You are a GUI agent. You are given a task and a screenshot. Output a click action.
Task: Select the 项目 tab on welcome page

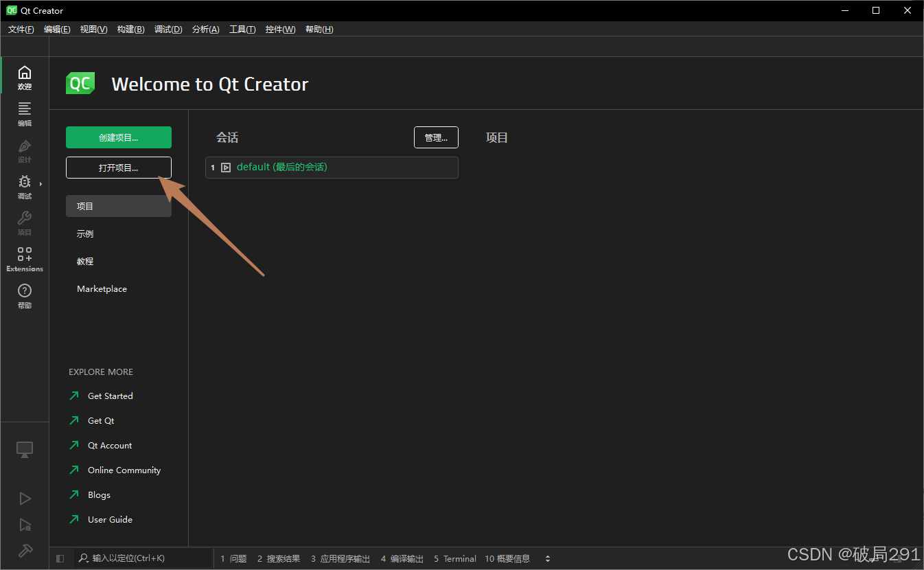(x=119, y=206)
